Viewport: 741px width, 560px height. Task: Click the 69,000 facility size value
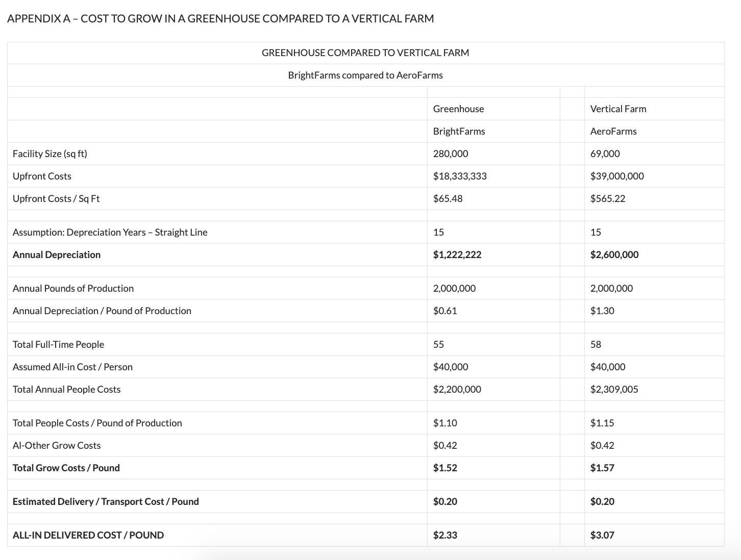coord(605,154)
